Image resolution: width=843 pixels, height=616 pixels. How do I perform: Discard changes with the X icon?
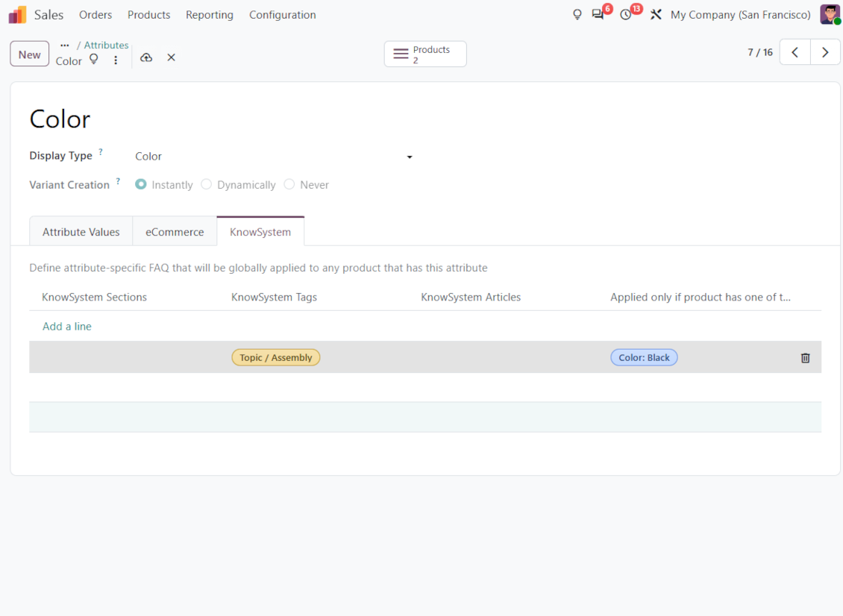click(171, 57)
